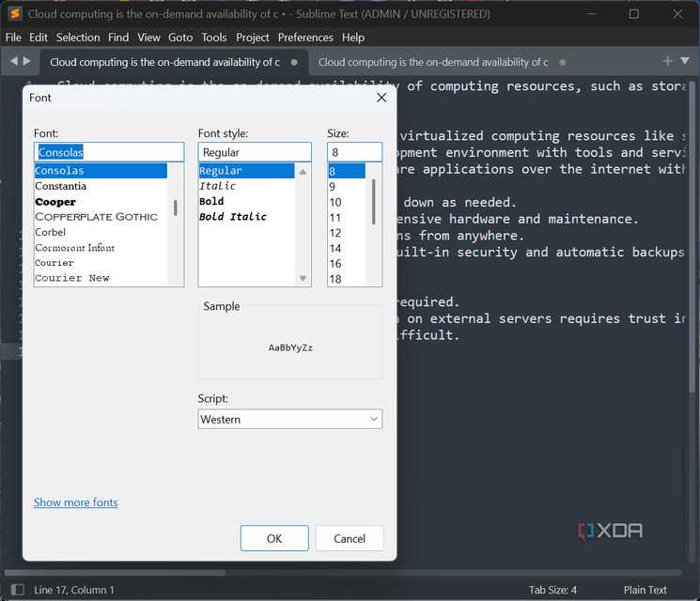This screenshot has height=601, width=700.
Task: Select Constantia in the font list
Action: 101,186
